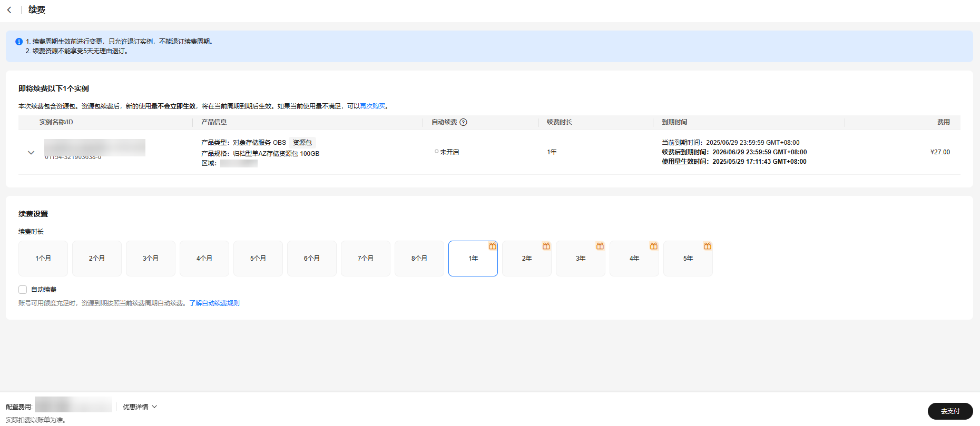Expand the 优惠详情 dropdown
Screen dimensions: 980x426
(140, 407)
